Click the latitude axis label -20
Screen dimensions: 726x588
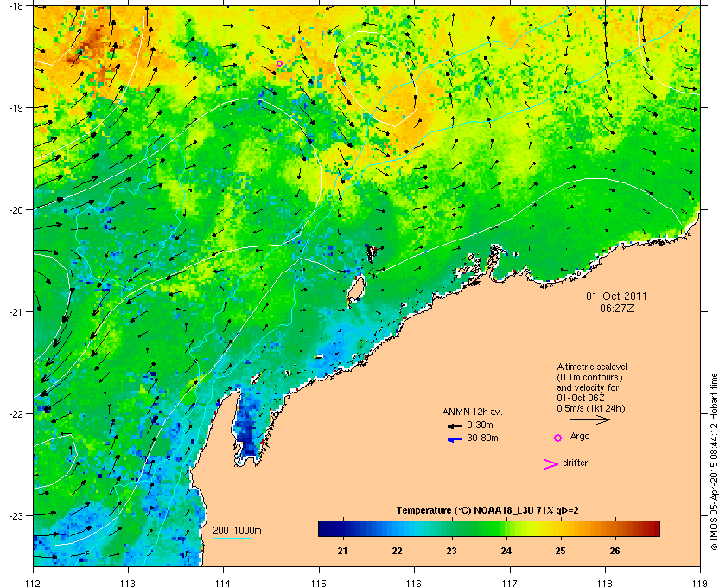point(16,210)
